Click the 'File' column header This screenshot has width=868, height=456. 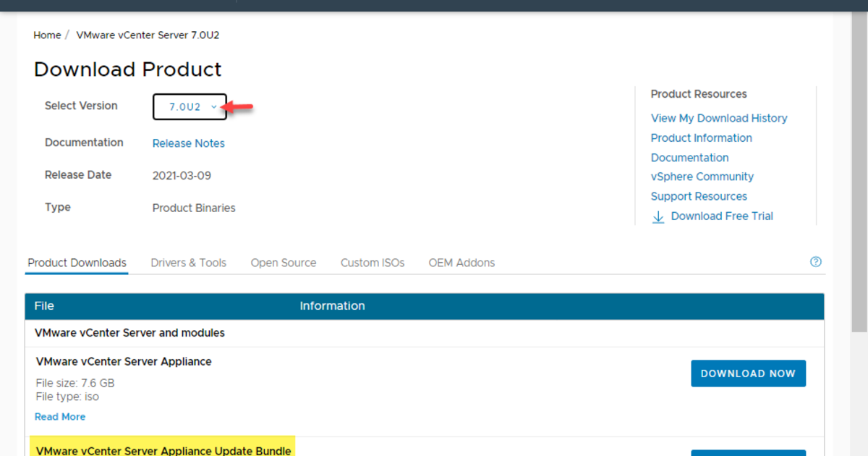point(44,306)
